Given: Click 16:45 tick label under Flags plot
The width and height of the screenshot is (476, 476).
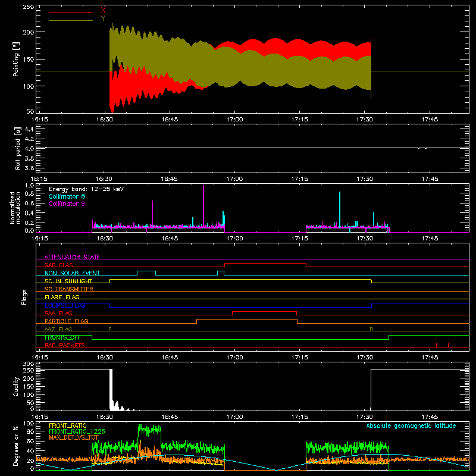Looking at the screenshot, I should [170, 358].
